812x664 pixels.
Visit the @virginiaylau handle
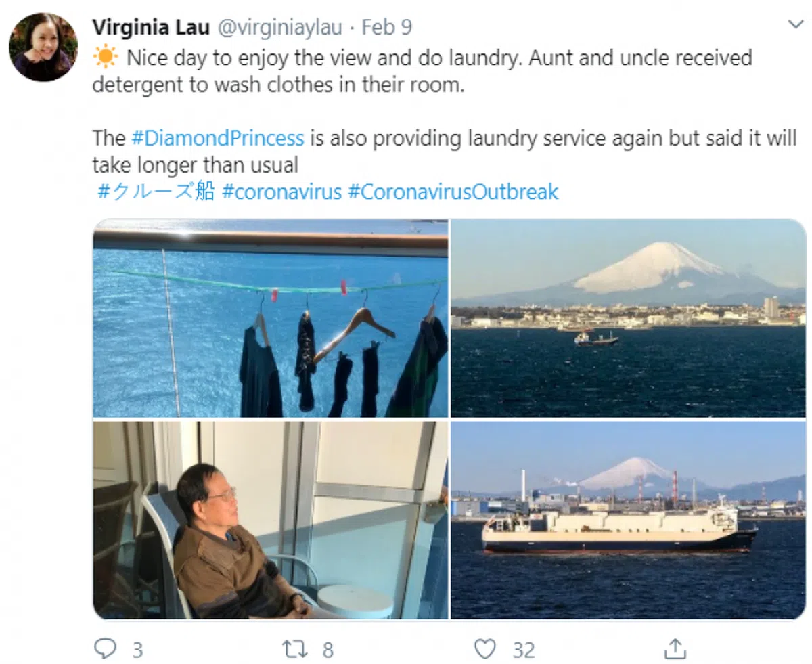(279, 27)
